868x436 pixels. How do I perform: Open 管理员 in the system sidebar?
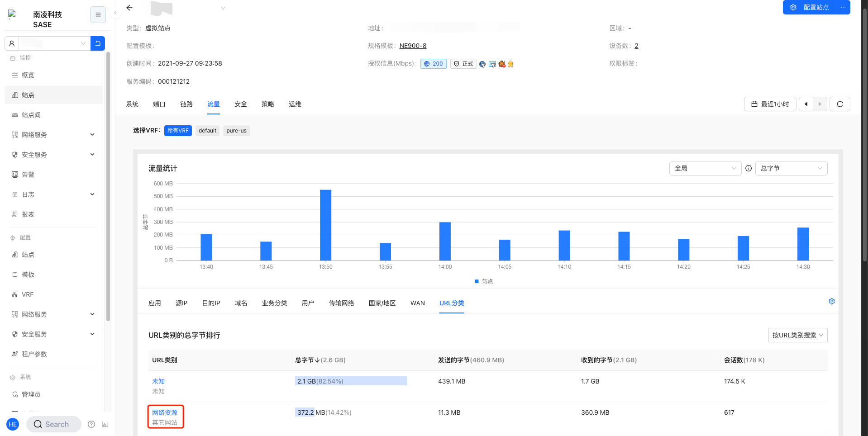[53, 394]
